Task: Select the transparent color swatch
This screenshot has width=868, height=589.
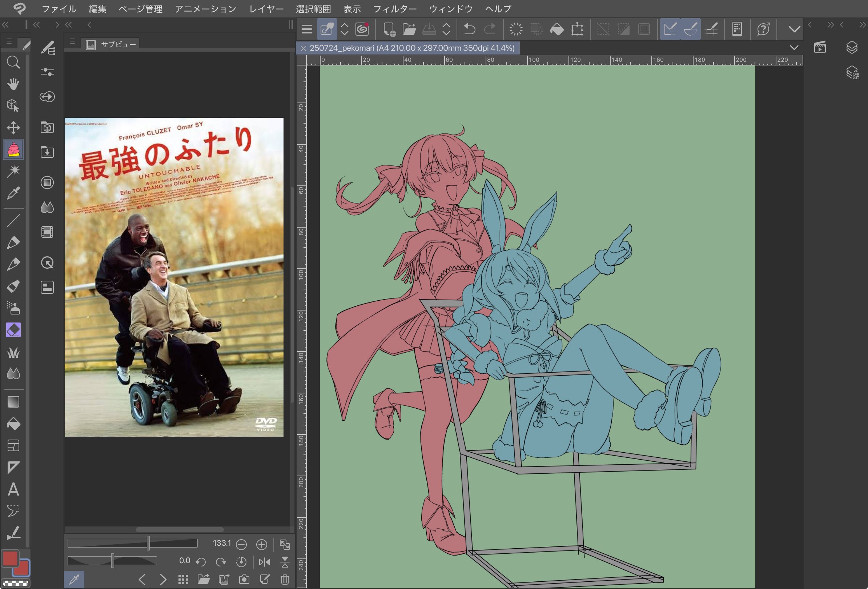Action: tap(15, 583)
